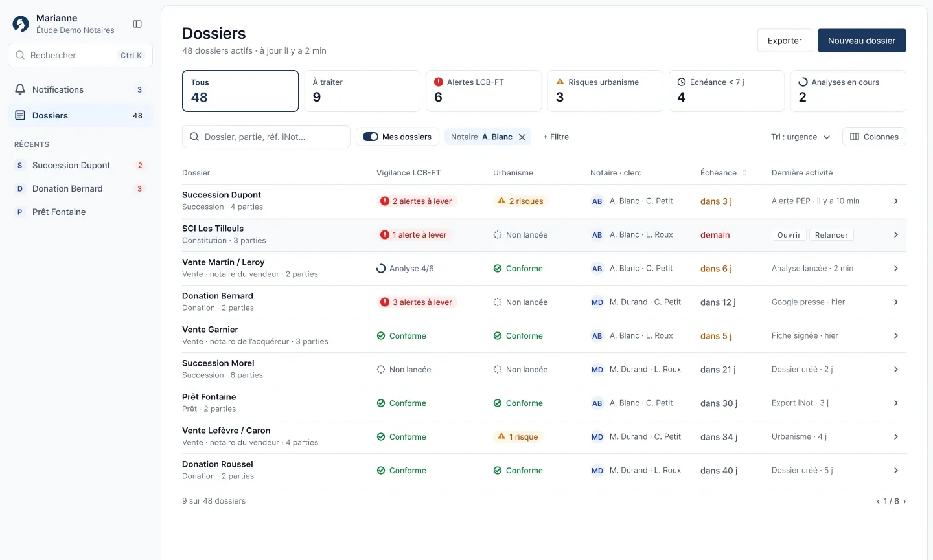Select the Risques urbanisme tab
The width and height of the screenshot is (933, 560).
(x=605, y=91)
